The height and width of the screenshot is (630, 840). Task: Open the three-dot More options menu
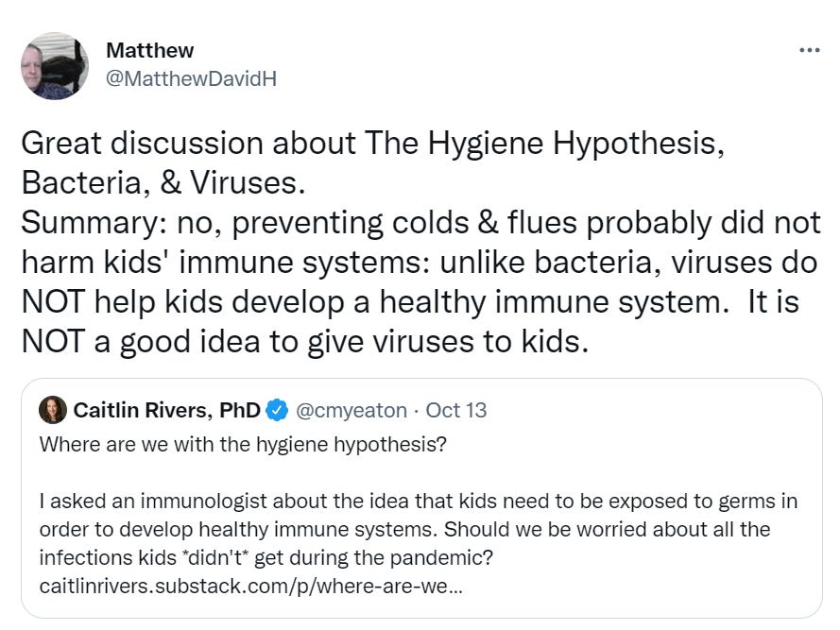click(809, 50)
